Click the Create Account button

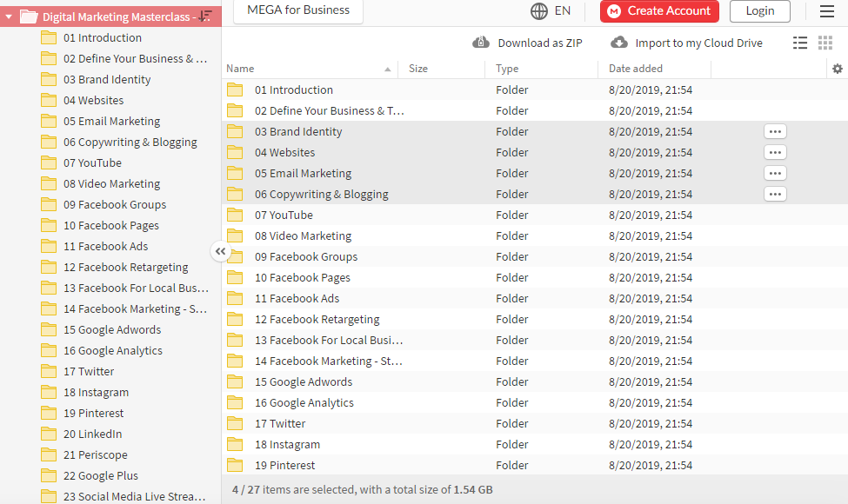[659, 10]
